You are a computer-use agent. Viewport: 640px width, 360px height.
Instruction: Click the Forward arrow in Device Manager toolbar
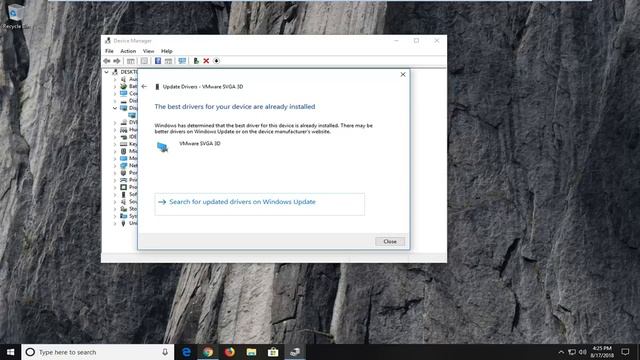[x=117, y=61]
